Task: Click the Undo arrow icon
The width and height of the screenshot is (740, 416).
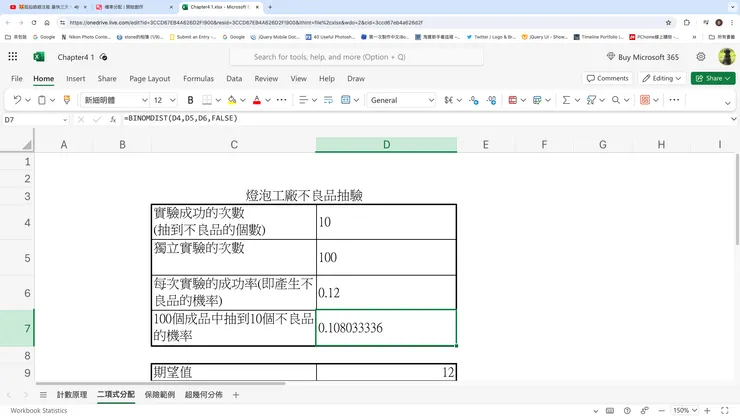Action: click(17, 100)
